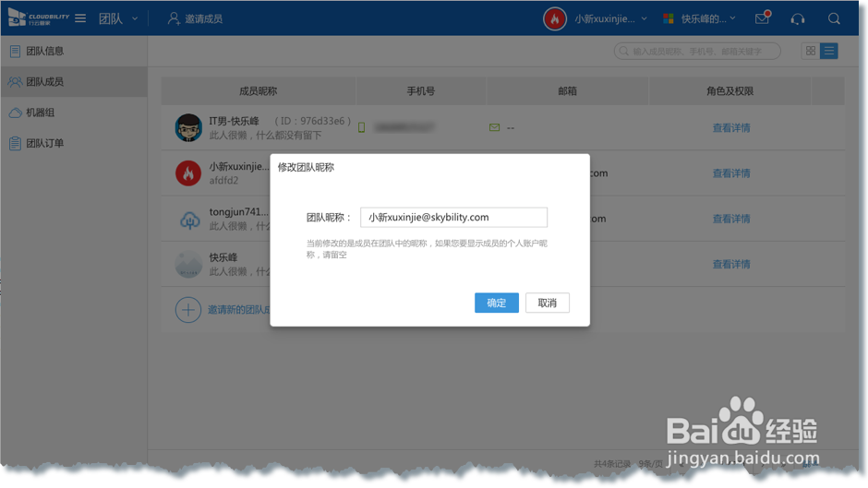Click the 角色及权限 column header
The image size is (868, 488).
point(729,91)
